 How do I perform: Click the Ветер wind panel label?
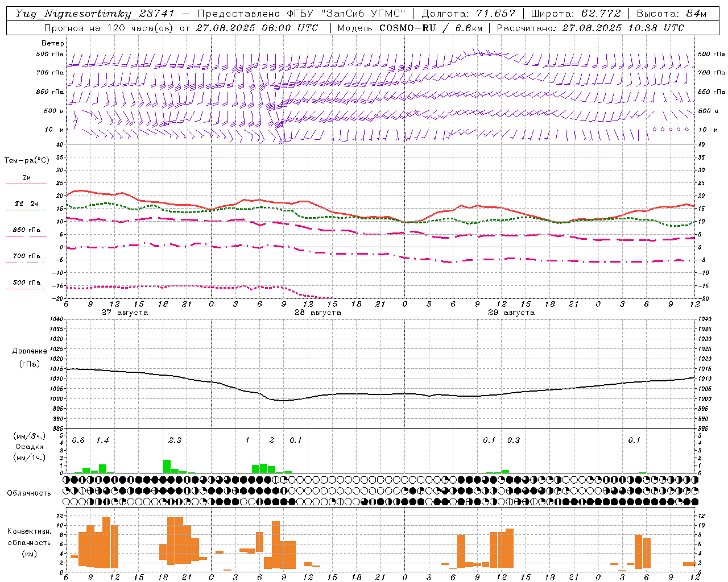(x=52, y=43)
